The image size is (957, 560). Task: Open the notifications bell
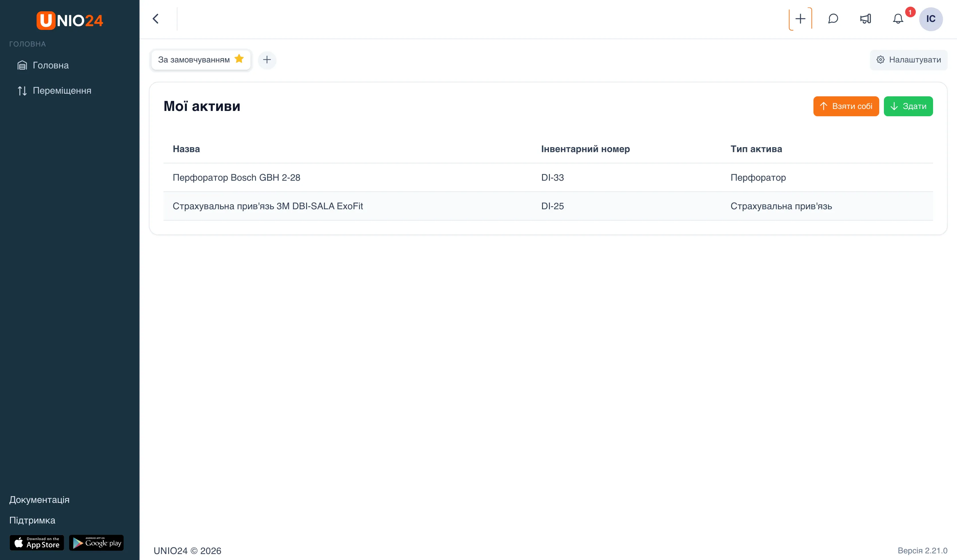point(898,19)
